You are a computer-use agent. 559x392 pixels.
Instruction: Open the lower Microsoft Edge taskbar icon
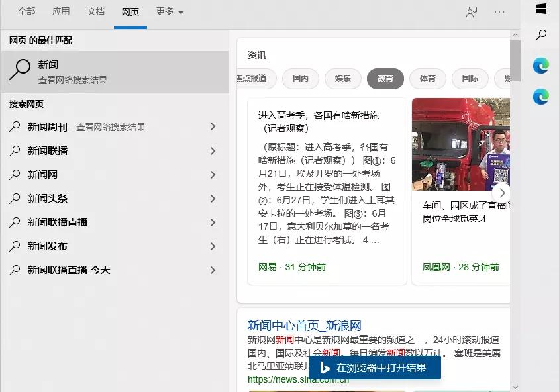541,97
